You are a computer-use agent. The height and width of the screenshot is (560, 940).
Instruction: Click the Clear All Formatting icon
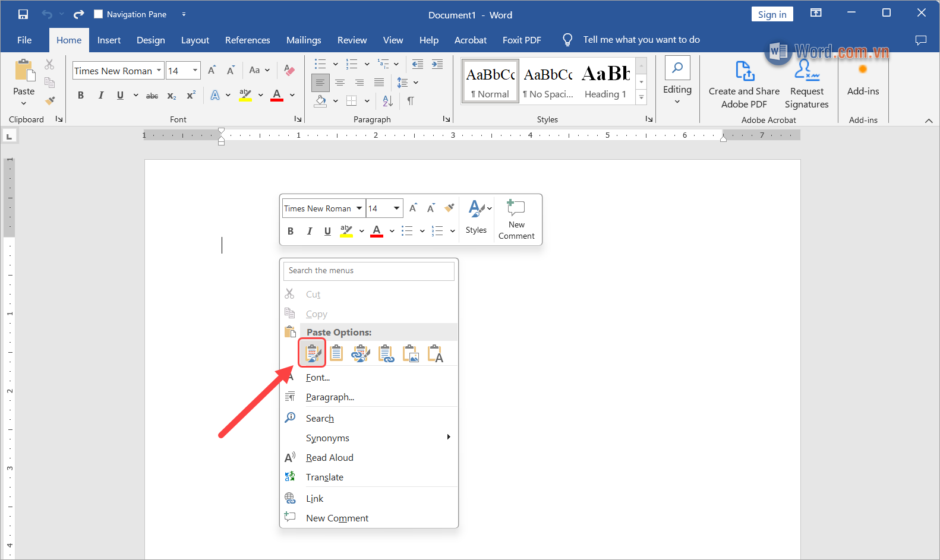pos(289,70)
